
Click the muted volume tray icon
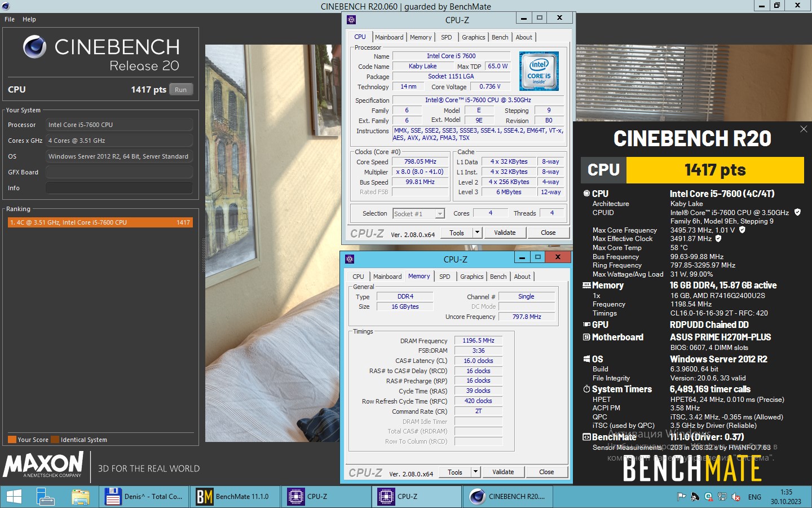click(x=736, y=497)
